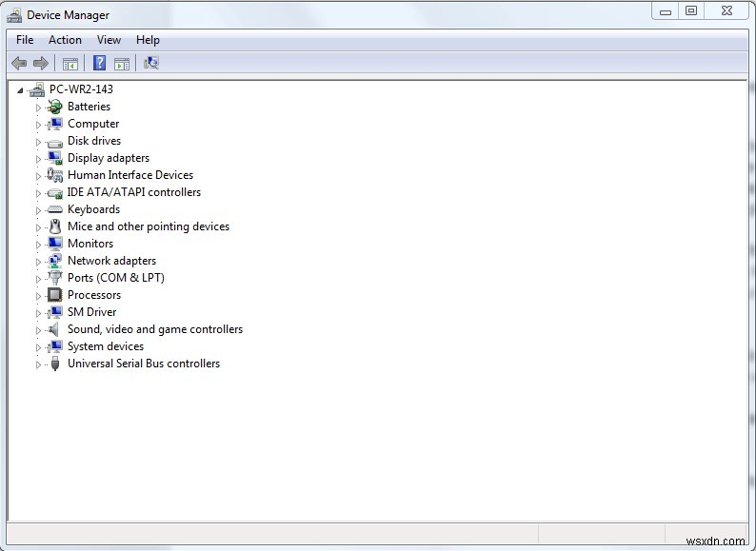This screenshot has height=551, width=756.
Task: Click the Disk drives category icon
Action: point(55,142)
